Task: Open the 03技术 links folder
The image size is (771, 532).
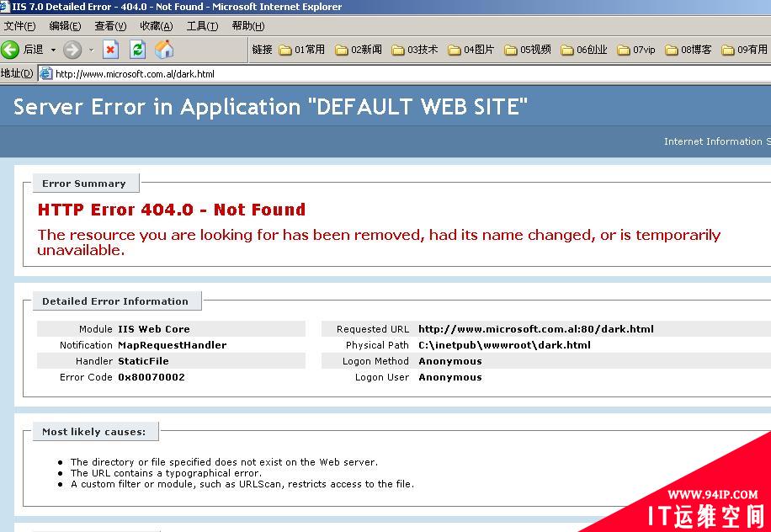Action: [x=414, y=50]
